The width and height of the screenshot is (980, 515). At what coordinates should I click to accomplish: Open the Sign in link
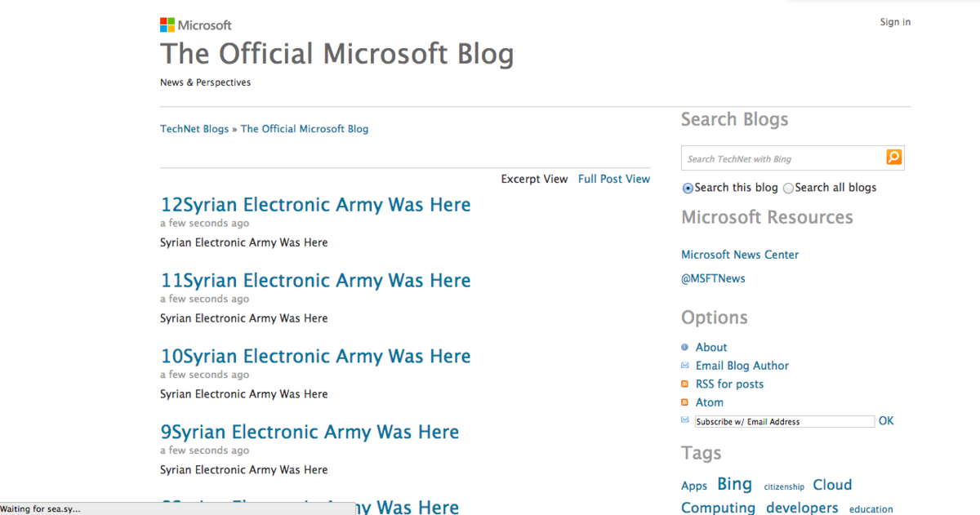tap(895, 22)
